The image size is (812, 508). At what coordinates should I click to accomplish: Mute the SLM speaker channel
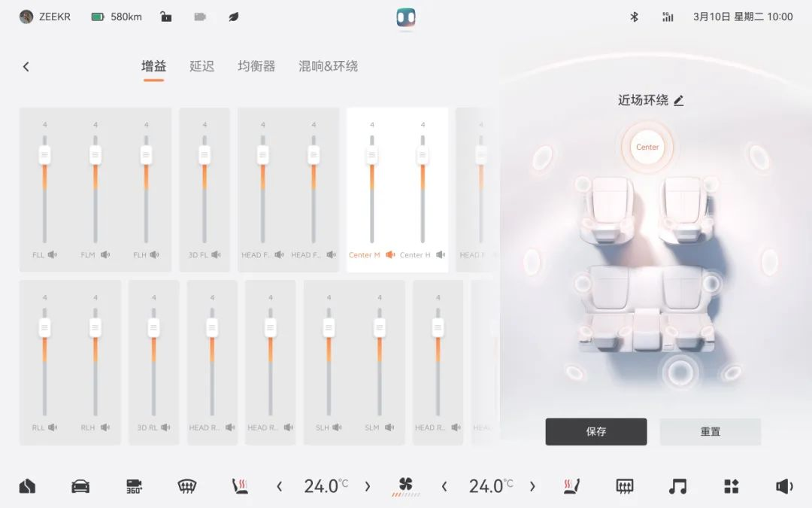click(389, 427)
